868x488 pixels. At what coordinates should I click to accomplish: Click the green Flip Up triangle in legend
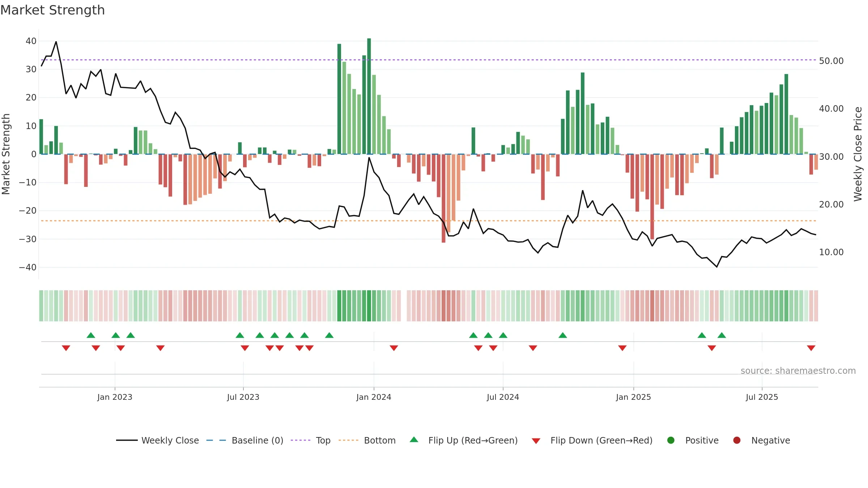click(414, 440)
